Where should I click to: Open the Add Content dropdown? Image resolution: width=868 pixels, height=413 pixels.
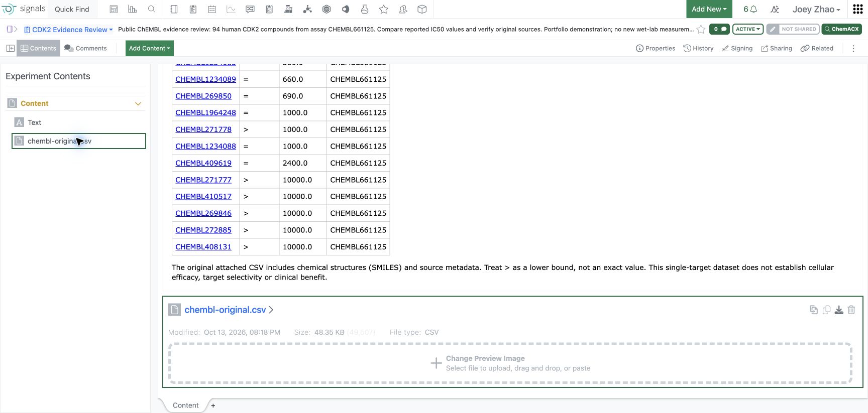[150, 48]
